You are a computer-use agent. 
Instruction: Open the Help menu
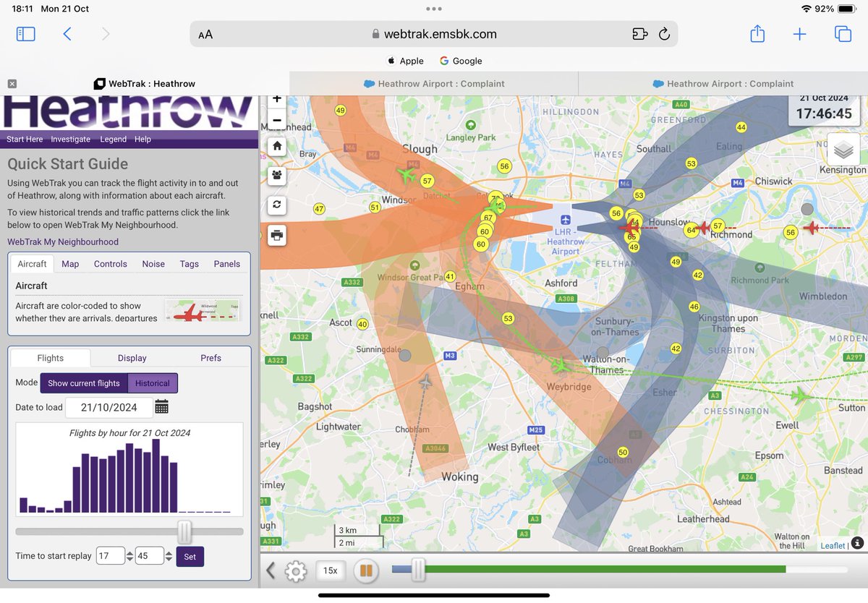[143, 139]
